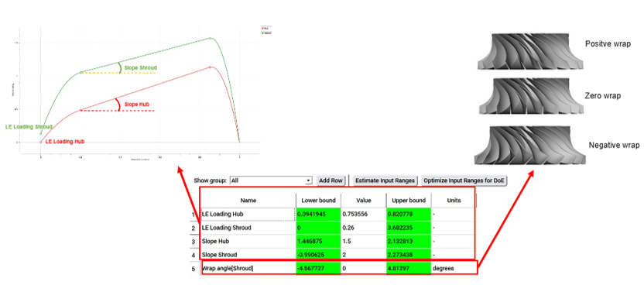Select row header number 5

coord(194,269)
